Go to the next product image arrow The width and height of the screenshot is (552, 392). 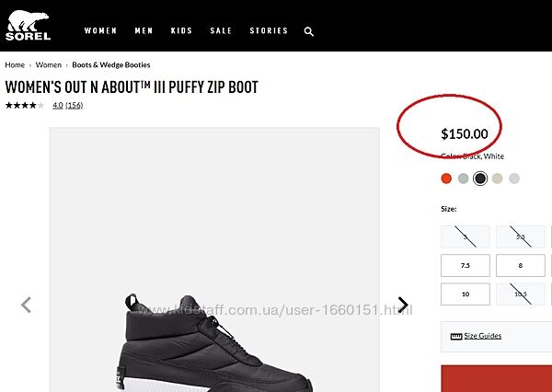pyautogui.click(x=402, y=305)
